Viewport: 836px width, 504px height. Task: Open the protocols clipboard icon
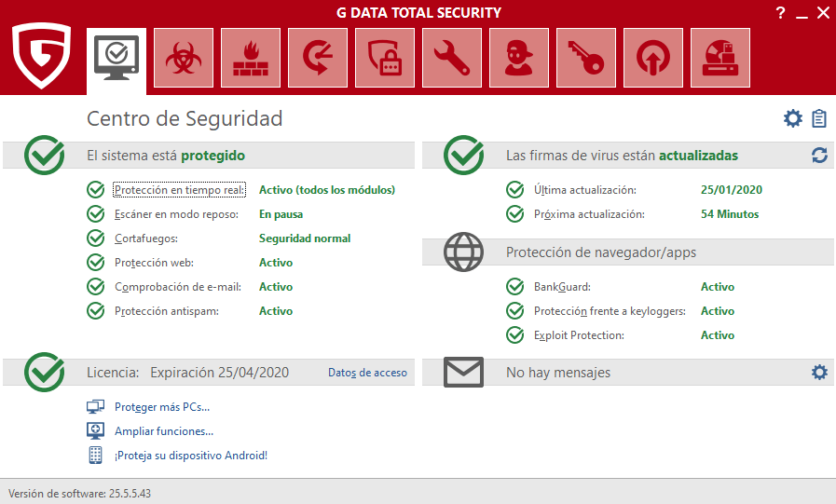(819, 118)
